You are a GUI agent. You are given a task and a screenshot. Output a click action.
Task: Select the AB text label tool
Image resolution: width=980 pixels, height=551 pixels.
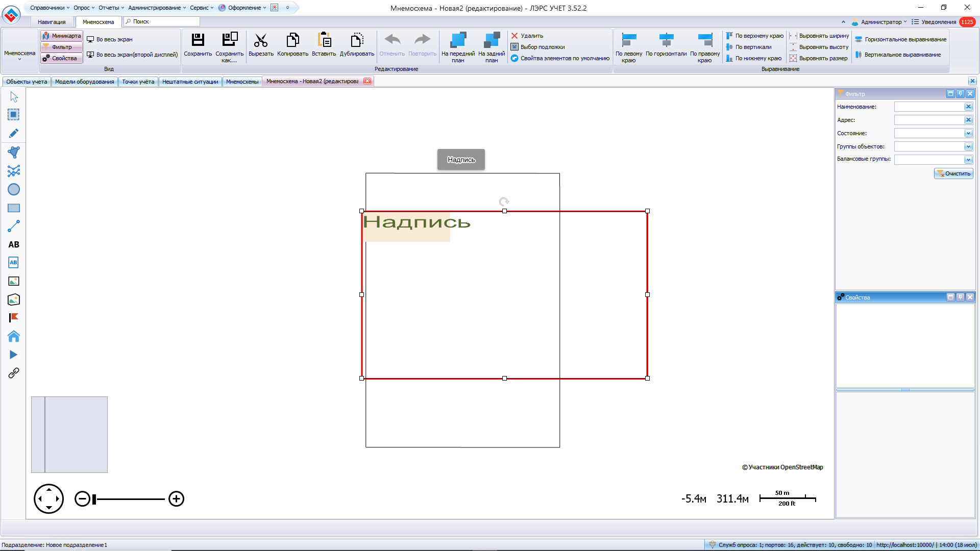click(14, 244)
